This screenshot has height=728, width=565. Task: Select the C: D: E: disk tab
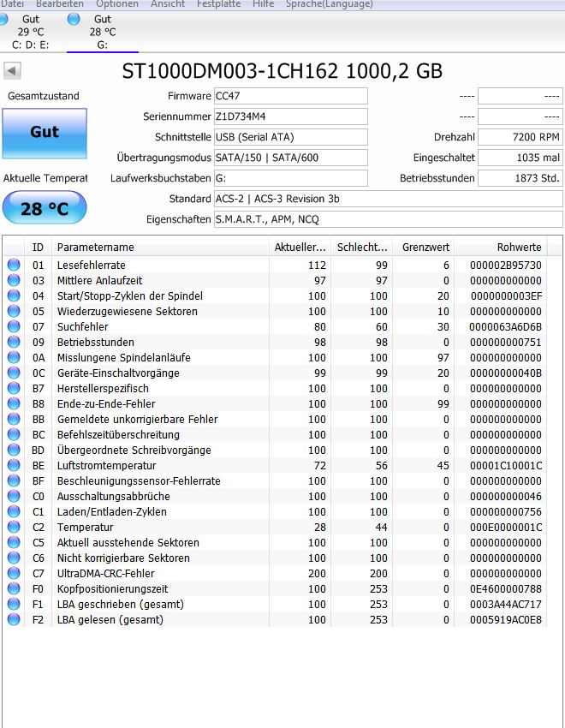31,32
